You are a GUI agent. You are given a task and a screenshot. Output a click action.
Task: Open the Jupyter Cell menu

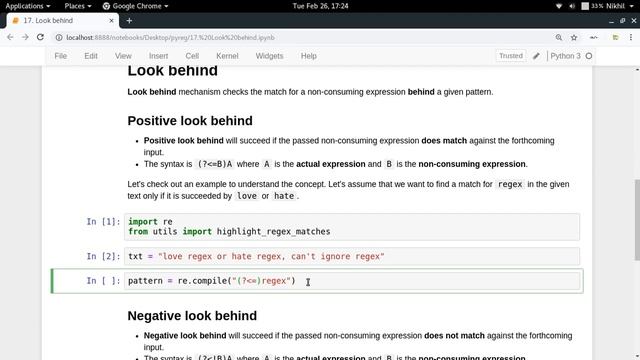(x=192, y=56)
